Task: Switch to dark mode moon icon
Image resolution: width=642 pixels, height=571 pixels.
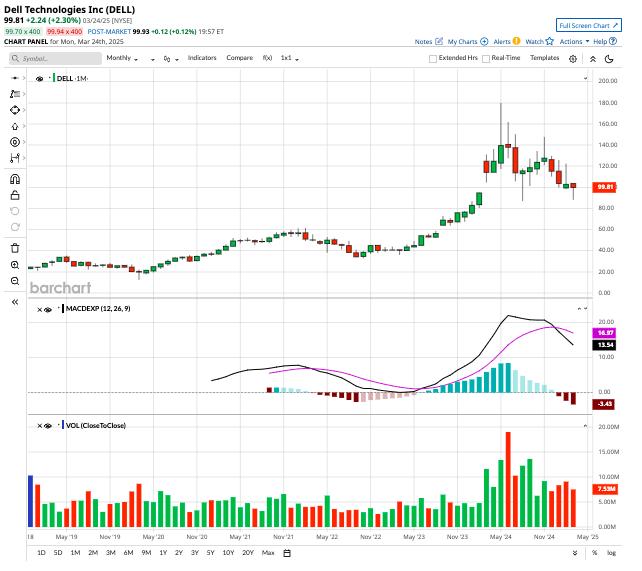Action: click(609, 59)
